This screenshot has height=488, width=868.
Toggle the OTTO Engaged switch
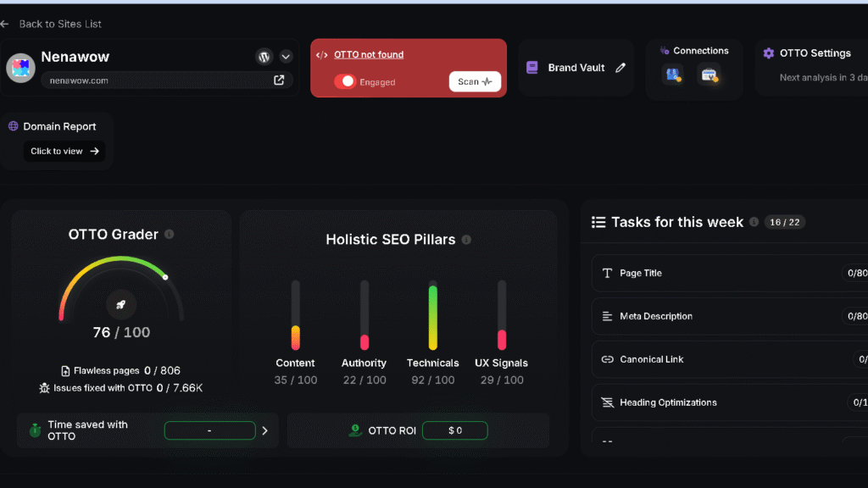[x=345, y=81]
